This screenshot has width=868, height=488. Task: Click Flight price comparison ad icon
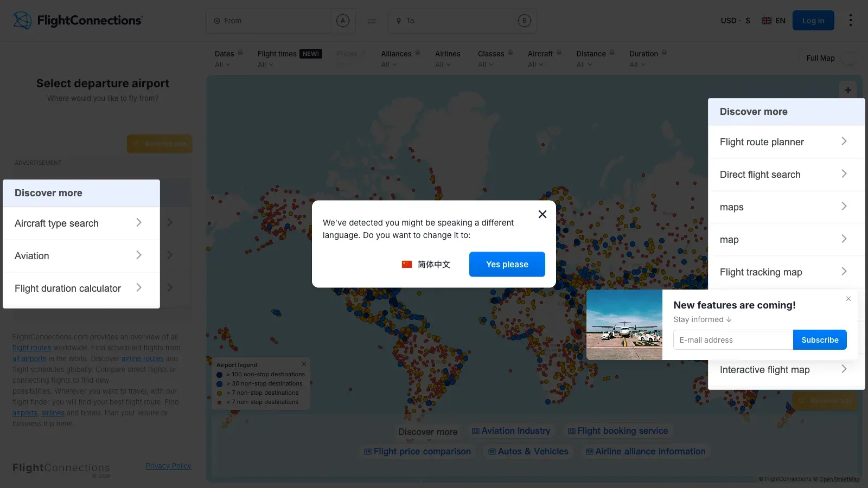368,452
